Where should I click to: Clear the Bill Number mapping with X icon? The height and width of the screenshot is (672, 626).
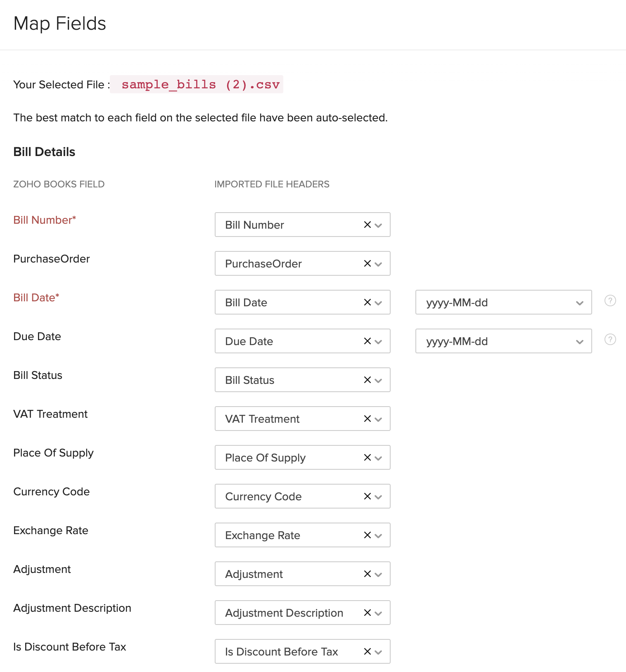click(367, 225)
